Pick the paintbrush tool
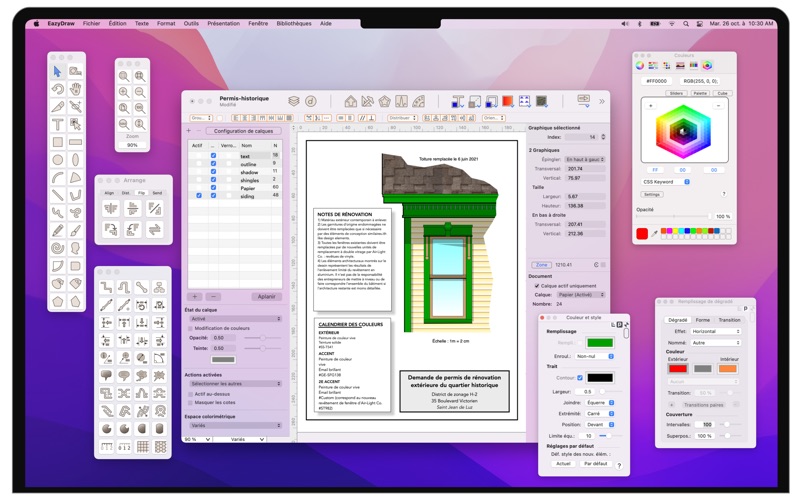The width and height of the screenshot is (800, 500). coord(76,231)
